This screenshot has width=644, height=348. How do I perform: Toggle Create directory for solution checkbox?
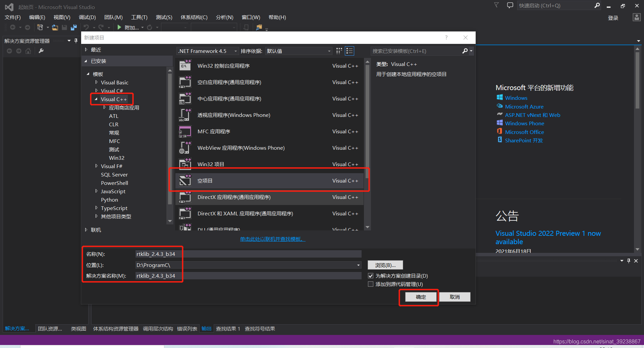pos(371,276)
